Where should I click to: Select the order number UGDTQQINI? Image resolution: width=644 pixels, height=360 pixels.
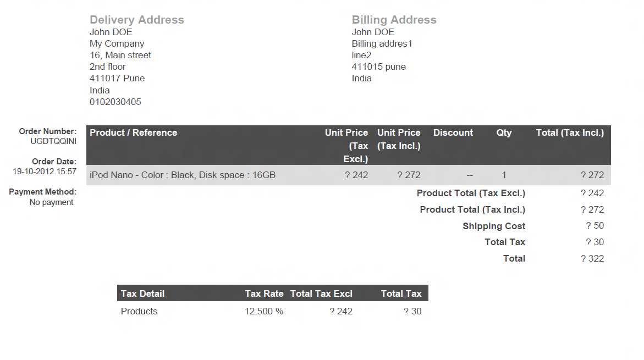(53, 141)
